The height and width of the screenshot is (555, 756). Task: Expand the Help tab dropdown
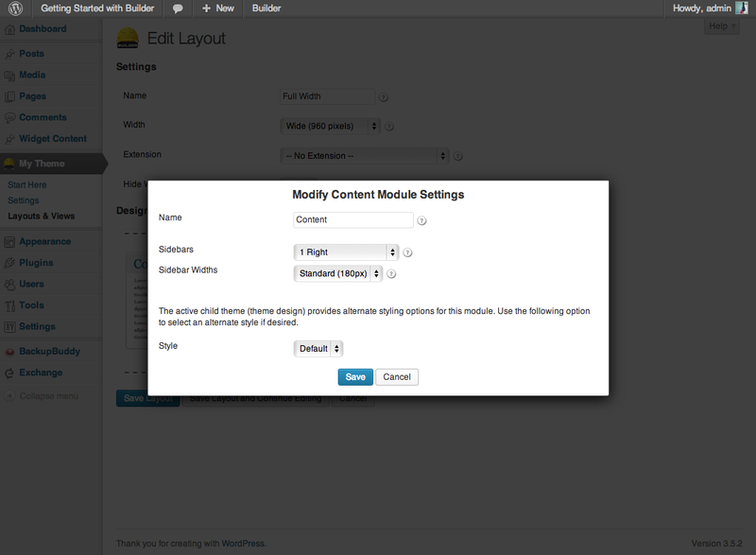tap(721, 26)
